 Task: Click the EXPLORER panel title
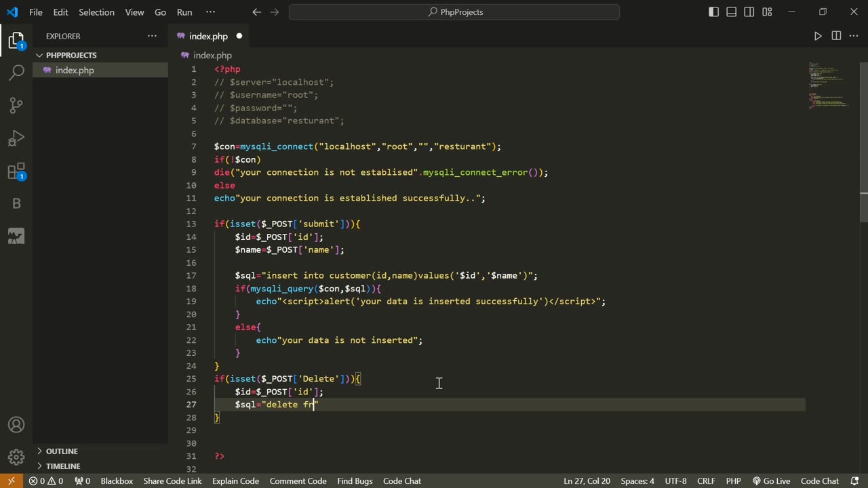(x=63, y=36)
